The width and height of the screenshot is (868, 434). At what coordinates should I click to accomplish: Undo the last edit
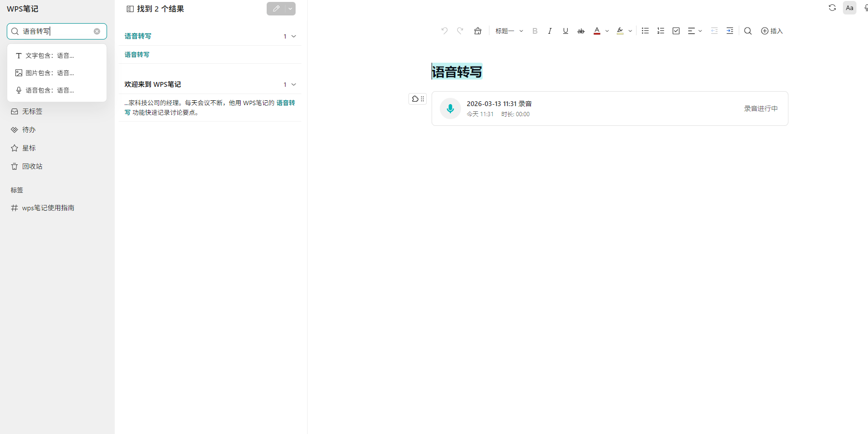[x=445, y=31]
